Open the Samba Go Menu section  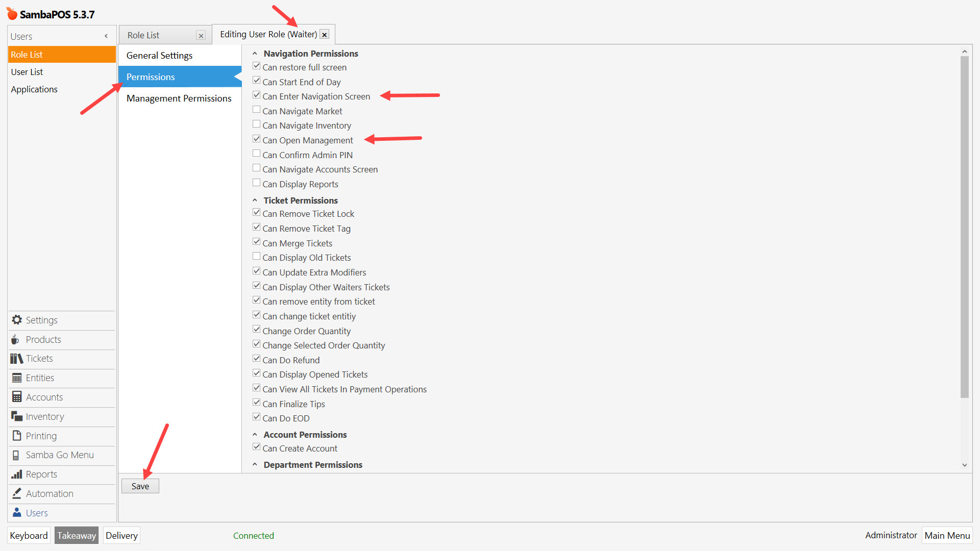[60, 455]
